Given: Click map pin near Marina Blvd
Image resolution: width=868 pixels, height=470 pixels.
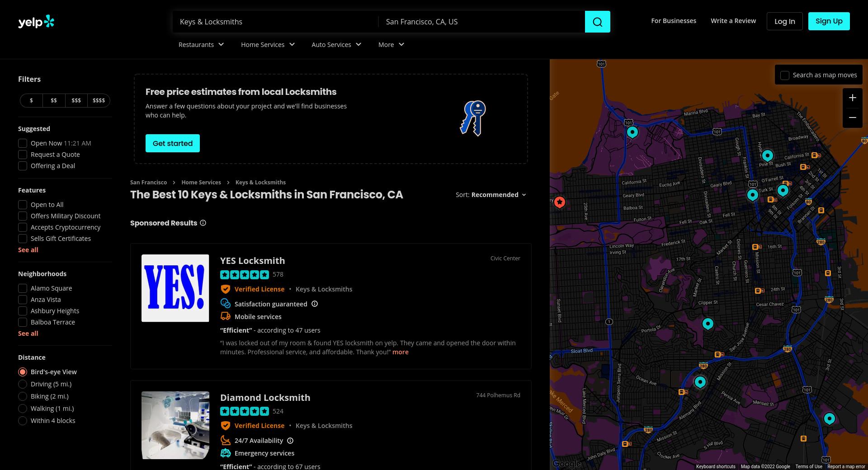Looking at the screenshot, I should tap(632, 132).
